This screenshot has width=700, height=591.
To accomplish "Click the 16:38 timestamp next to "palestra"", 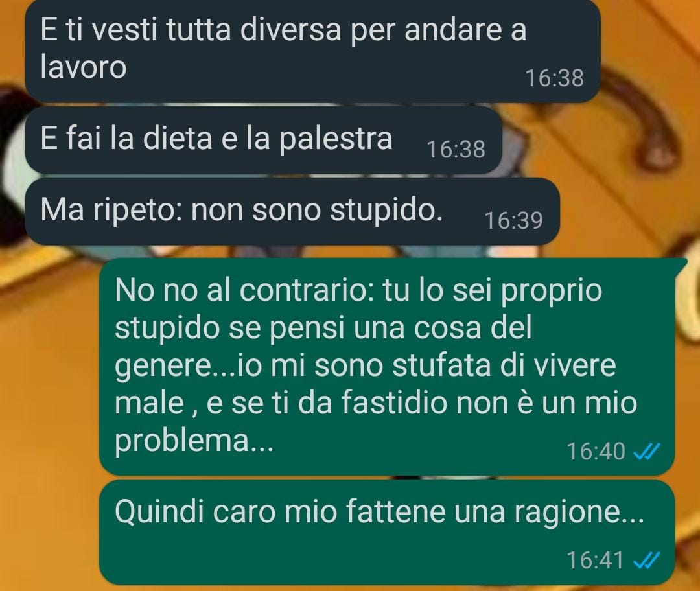I will pos(456,150).
